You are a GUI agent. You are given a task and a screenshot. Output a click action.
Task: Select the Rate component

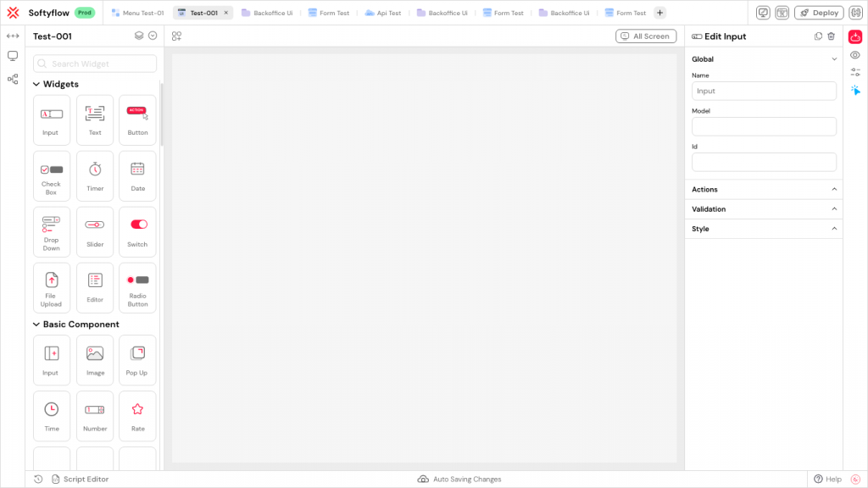(137, 415)
